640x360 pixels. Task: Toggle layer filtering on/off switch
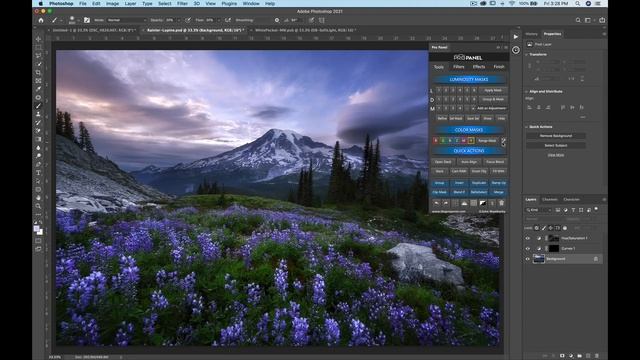tap(596, 209)
